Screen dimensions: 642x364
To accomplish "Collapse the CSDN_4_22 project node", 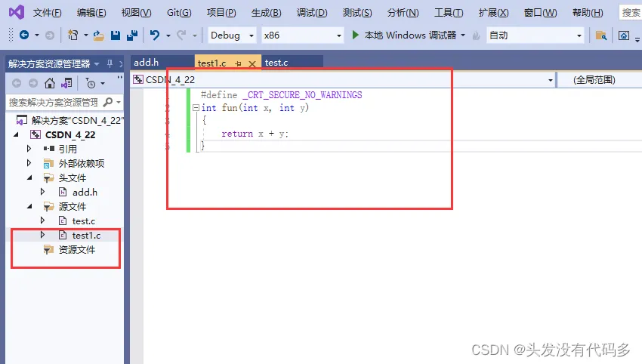I will click(x=16, y=134).
